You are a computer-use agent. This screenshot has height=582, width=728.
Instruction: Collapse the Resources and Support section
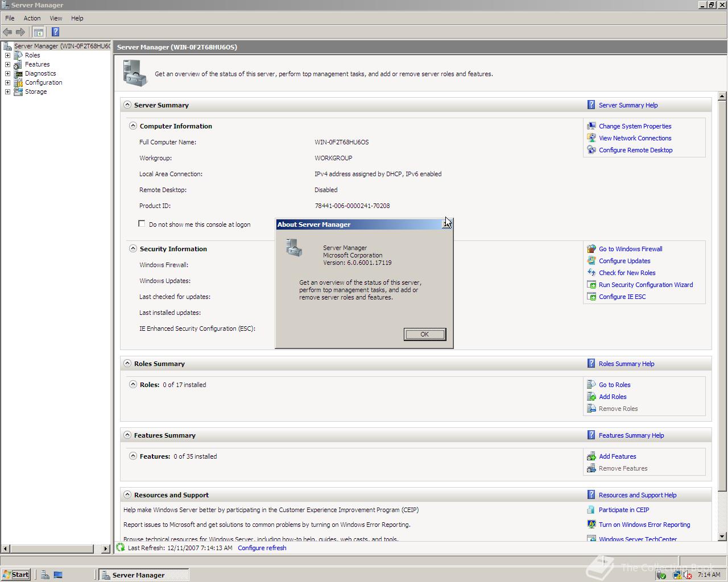127,495
